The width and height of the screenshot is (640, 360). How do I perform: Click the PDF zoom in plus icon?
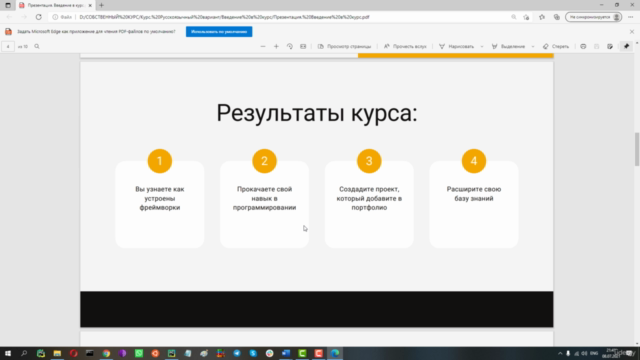tap(276, 47)
